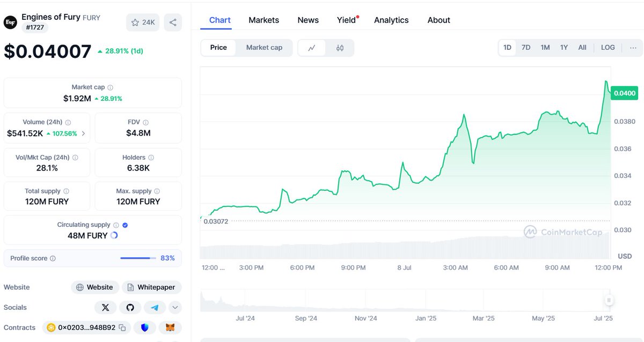
Task: Select 7D time range
Action: pos(526,48)
